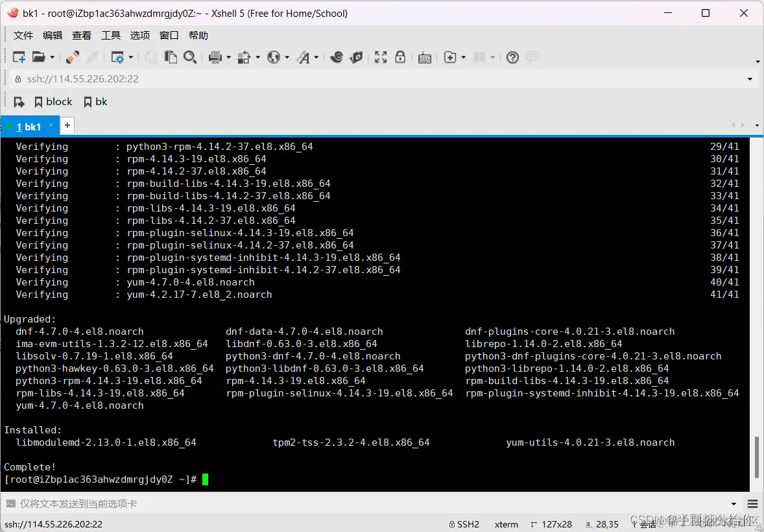
Task: Click the 127x28 terminal size entry
Action: coord(551,524)
